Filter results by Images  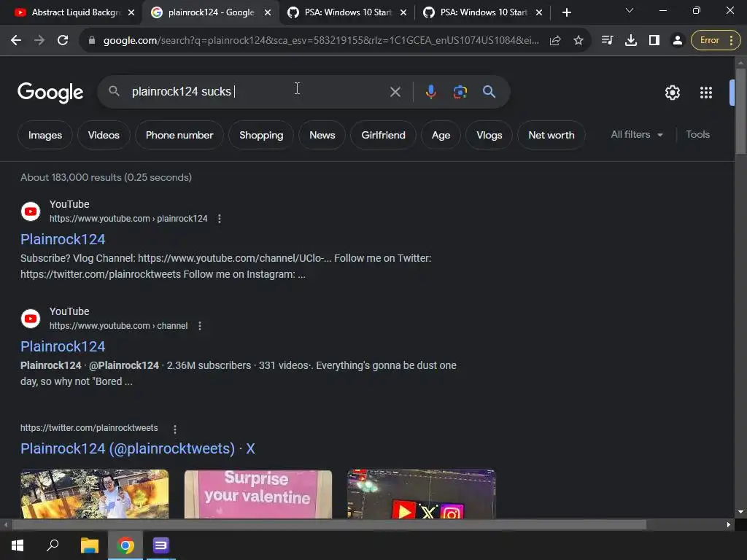point(44,135)
